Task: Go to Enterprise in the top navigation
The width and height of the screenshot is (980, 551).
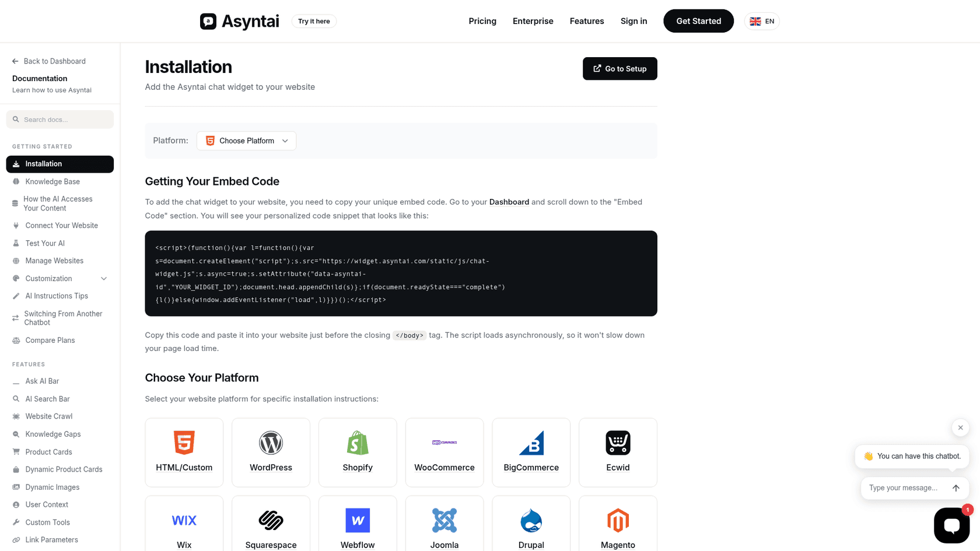Action: pos(533,21)
